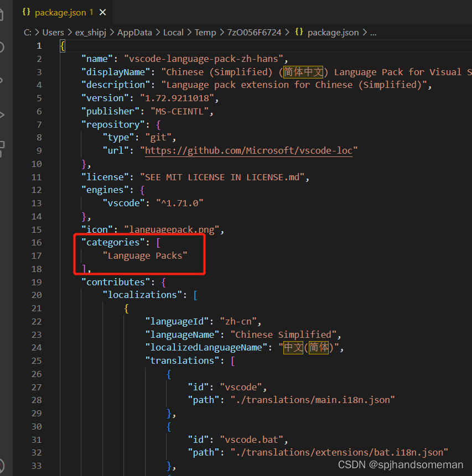Open the ex_shipj breadcrumb item
Image resolution: width=472 pixels, height=476 pixels.
[90, 32]
